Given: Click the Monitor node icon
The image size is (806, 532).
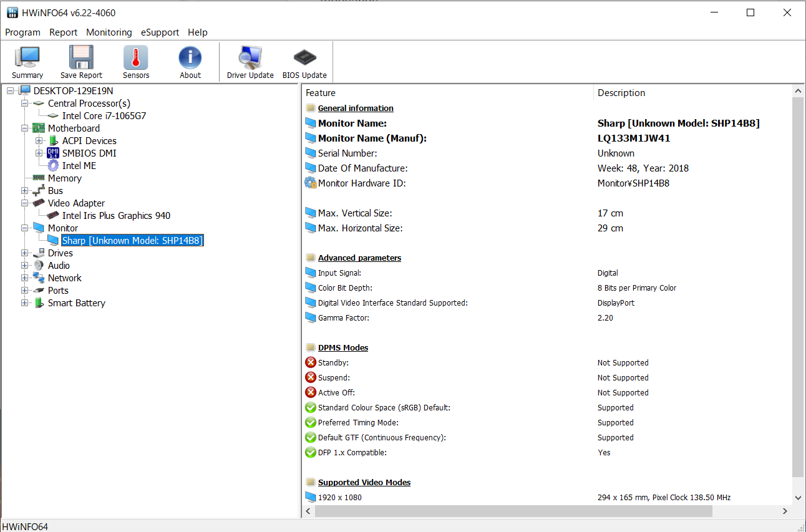Looking at the screenshot, I should tap(39, 228).
